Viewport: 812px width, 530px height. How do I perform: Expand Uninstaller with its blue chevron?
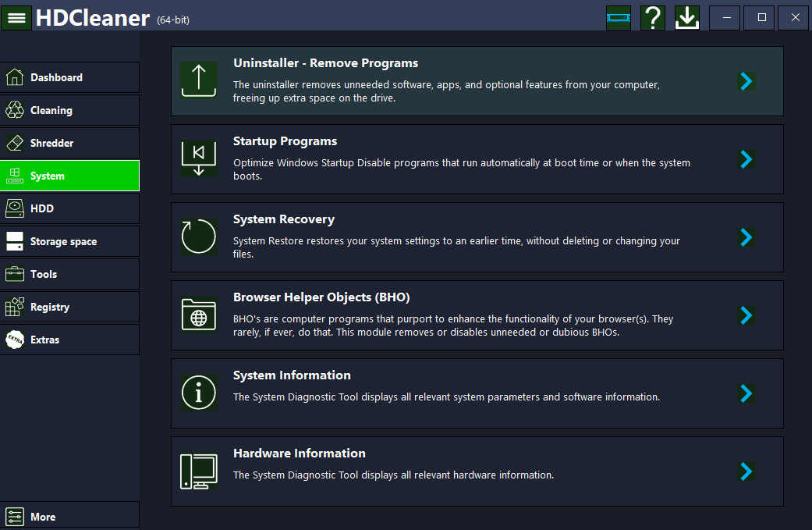pos(746,81)
